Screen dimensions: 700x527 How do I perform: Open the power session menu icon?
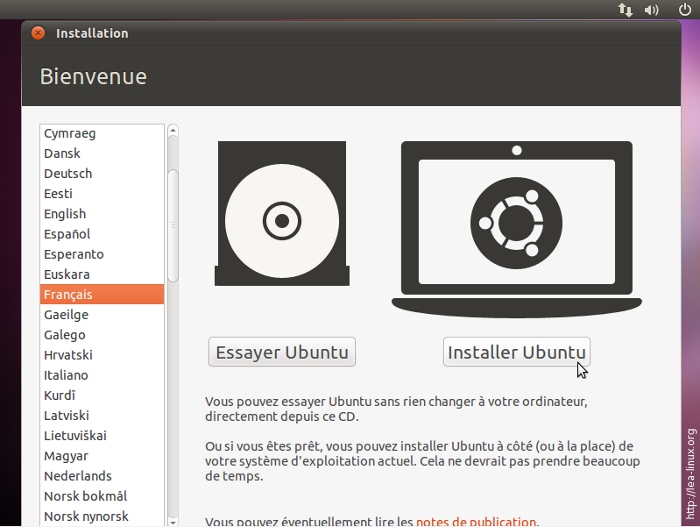tap(685, 10)
